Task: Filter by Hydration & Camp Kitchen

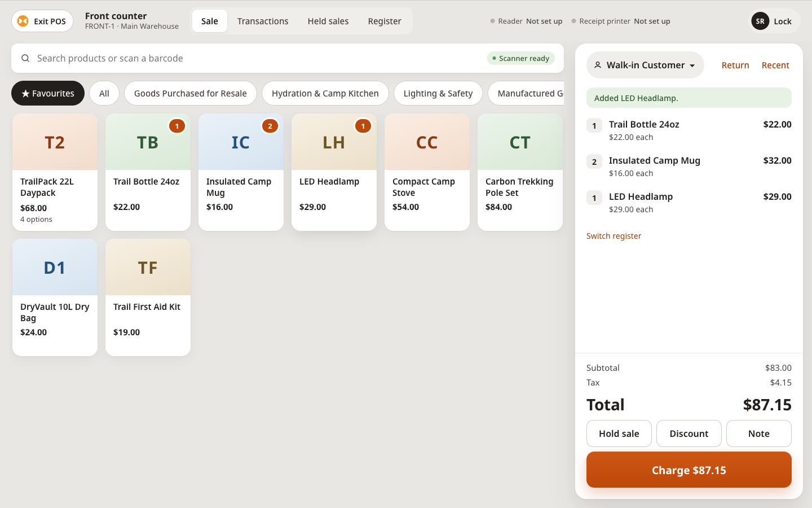Action: (325, 93)
